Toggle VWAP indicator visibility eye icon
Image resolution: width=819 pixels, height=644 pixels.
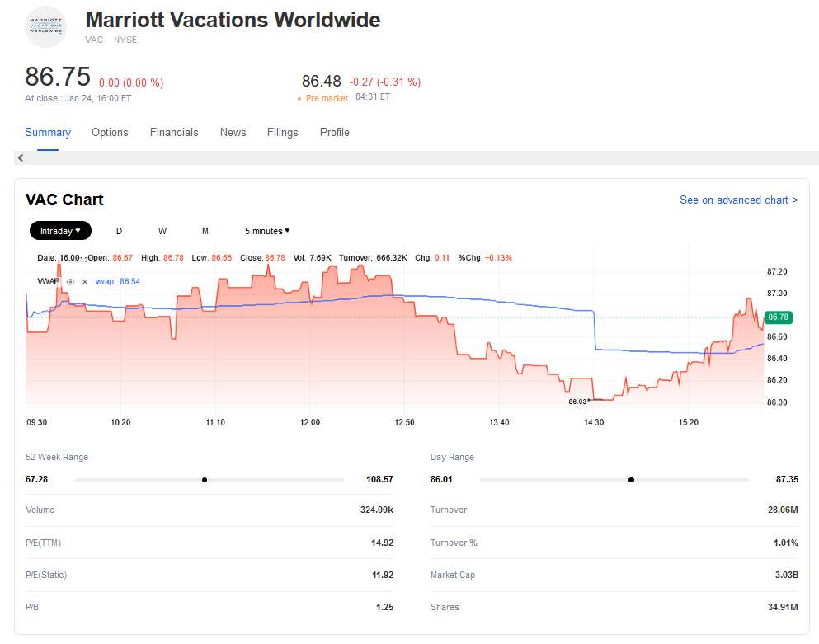click(x=70, y=282)
